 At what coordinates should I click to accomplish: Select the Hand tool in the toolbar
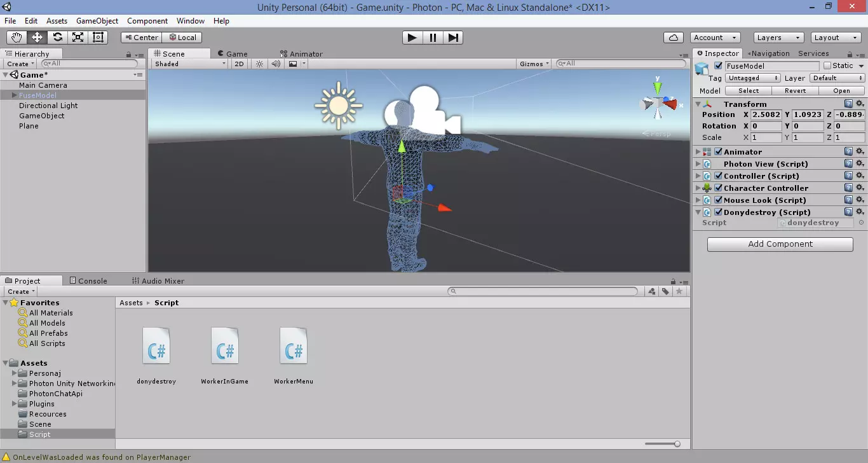(16, 37)
